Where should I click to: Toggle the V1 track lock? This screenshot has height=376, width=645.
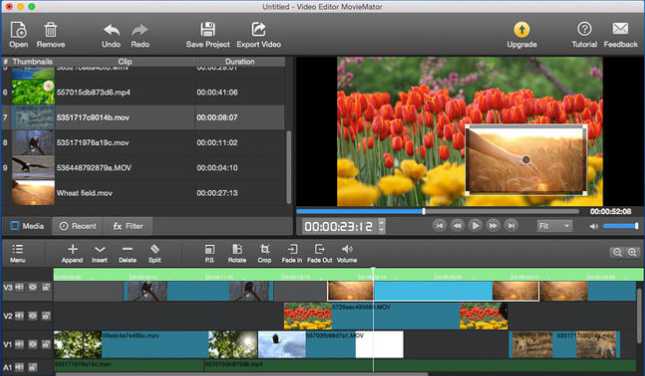46,344
